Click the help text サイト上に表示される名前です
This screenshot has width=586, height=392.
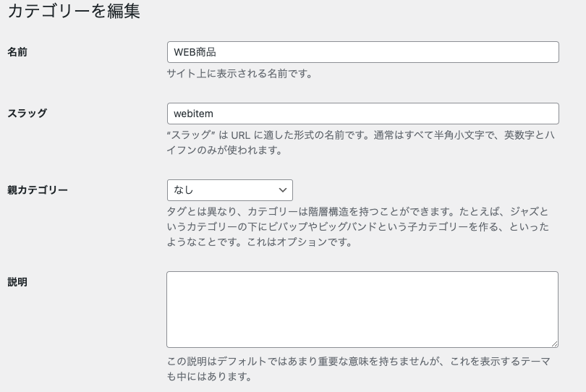pos(239,73)
